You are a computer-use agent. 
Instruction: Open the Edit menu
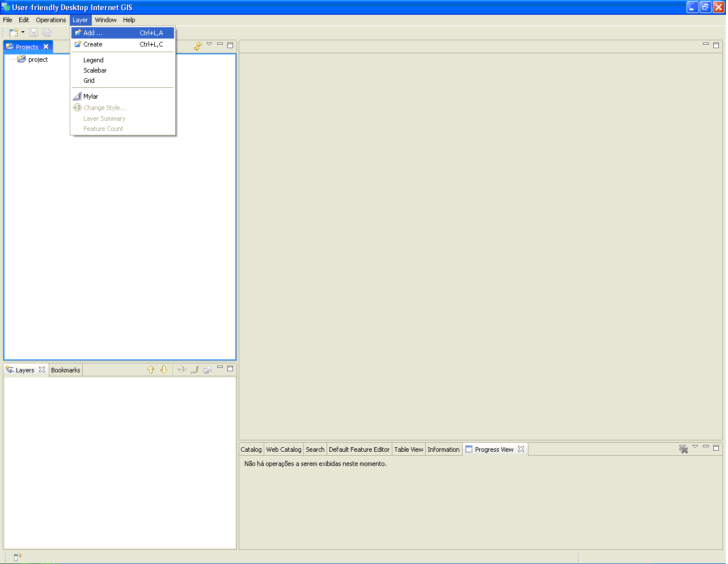pyautogui.click(x=24, y=20)
